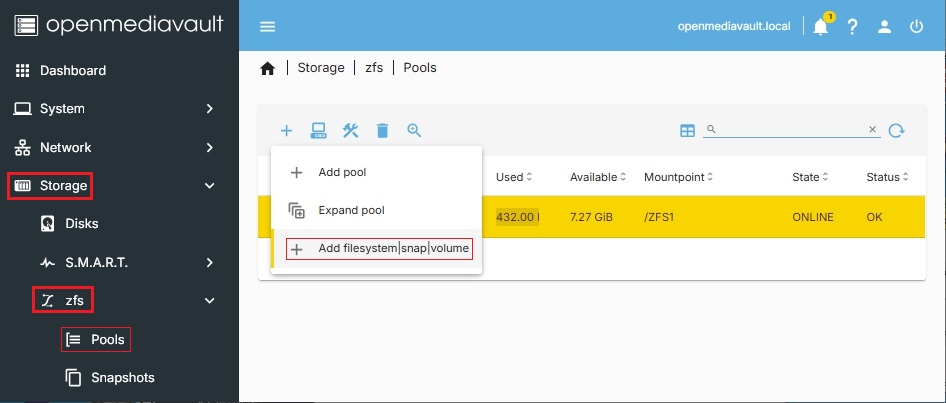Click the table columns view icon

(687, 130)
